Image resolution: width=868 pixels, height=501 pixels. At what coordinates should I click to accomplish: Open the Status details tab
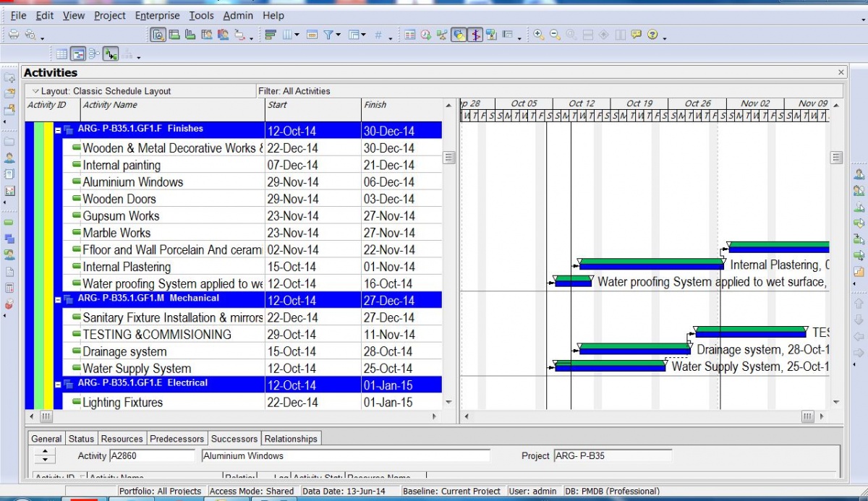click(x=81, y=439)
